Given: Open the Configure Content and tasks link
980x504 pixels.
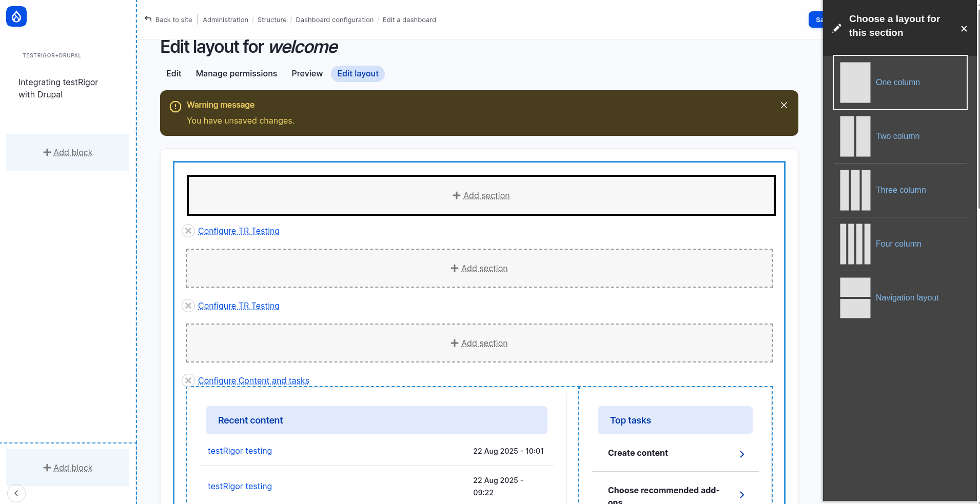Looking at the screenshot, I should click(x=253, y=380).
